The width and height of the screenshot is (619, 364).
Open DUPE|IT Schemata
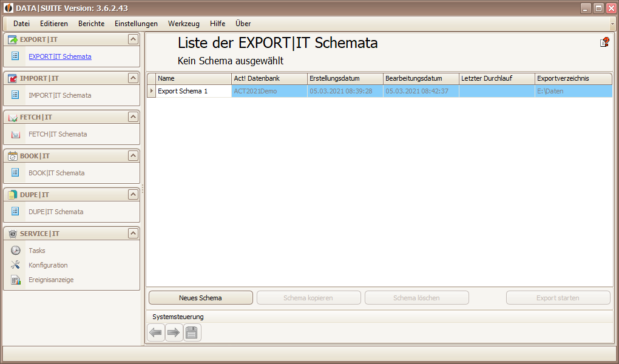[56, 212]
